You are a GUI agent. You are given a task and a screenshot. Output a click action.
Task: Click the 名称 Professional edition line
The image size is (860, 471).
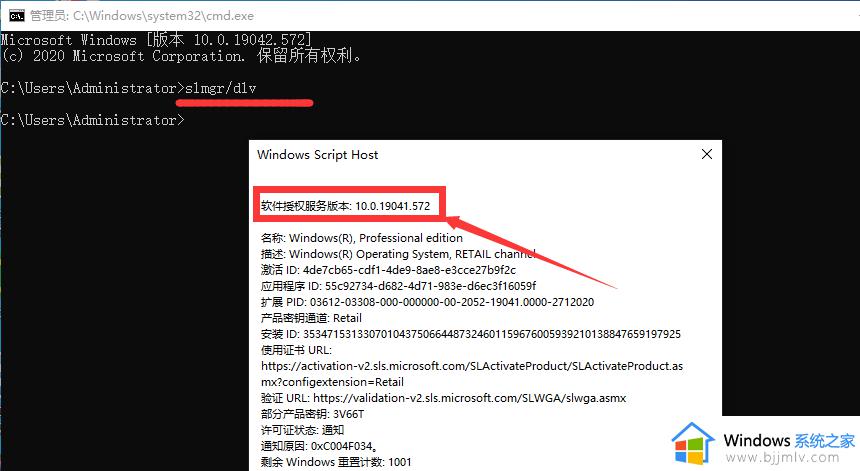[x=361, y=238]
